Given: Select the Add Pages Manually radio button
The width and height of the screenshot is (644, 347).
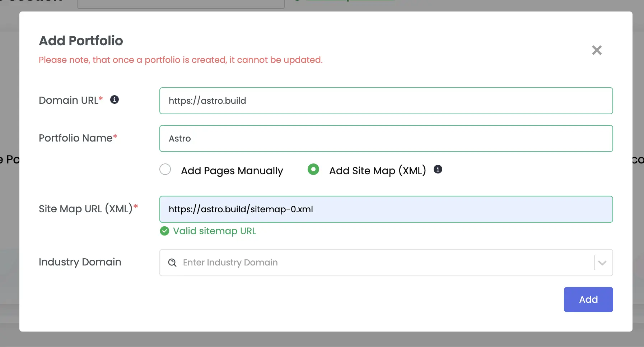Looking at the screenshot, I should coord(165,169).
